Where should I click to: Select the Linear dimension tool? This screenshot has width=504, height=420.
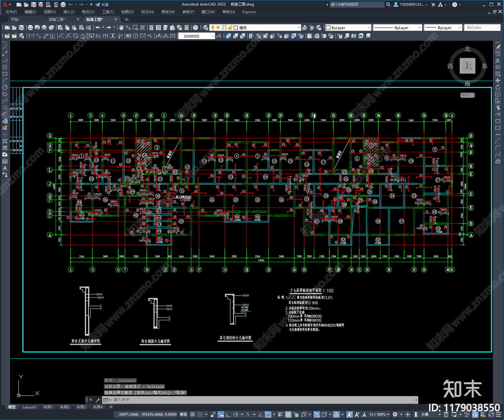click(x=31, y=36)
